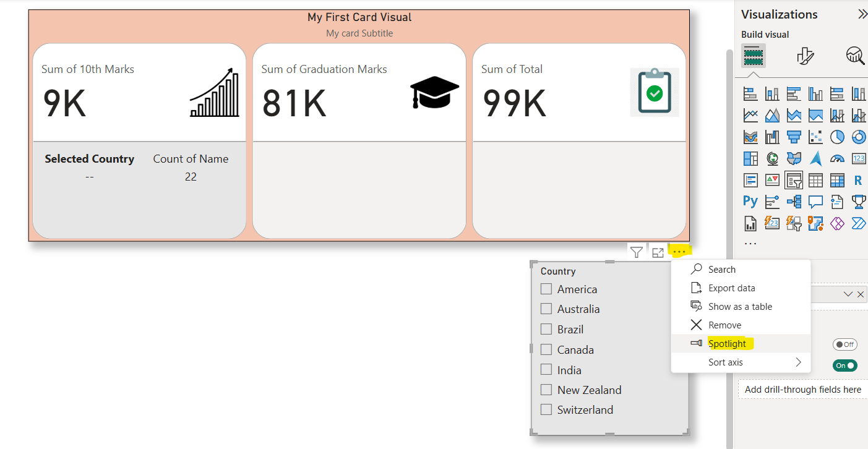Switch the Off toggle to On

(845, 344)
